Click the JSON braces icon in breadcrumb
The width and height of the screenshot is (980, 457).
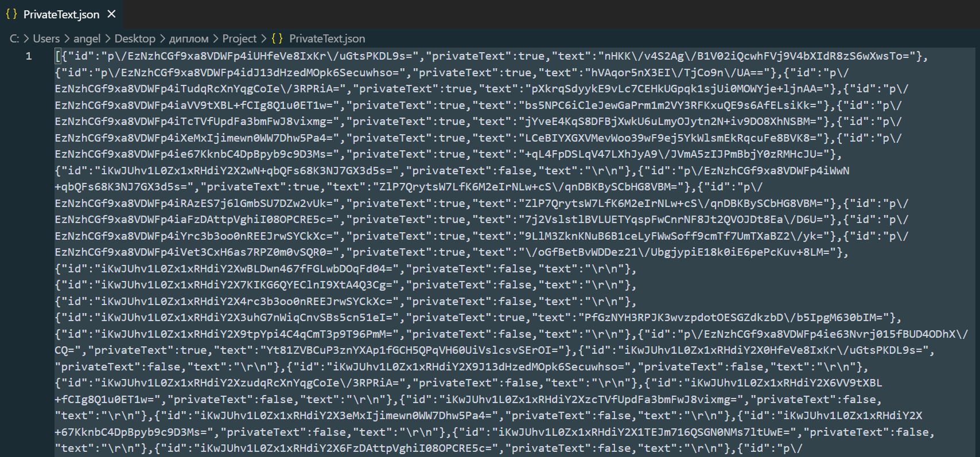(277, 38)
